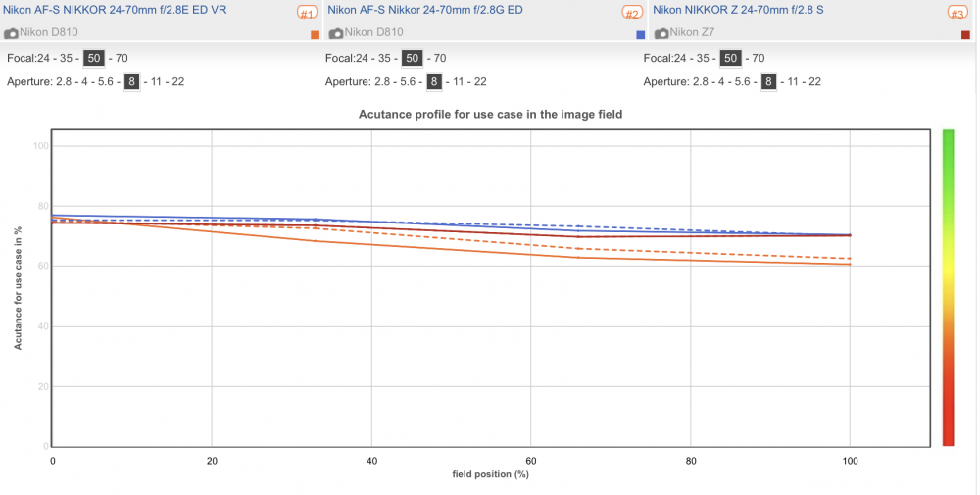This screenshot has width=980, height=495.
Task: Click the #3 badge on third lens
Action: (x=956, y=13)
